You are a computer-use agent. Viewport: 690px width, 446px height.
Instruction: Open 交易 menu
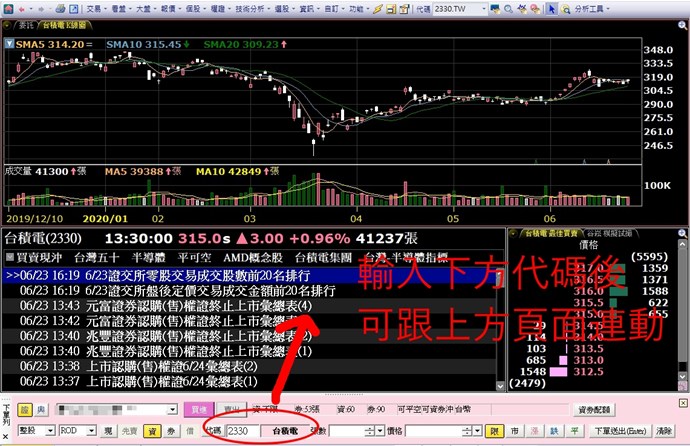click(95, 9)
